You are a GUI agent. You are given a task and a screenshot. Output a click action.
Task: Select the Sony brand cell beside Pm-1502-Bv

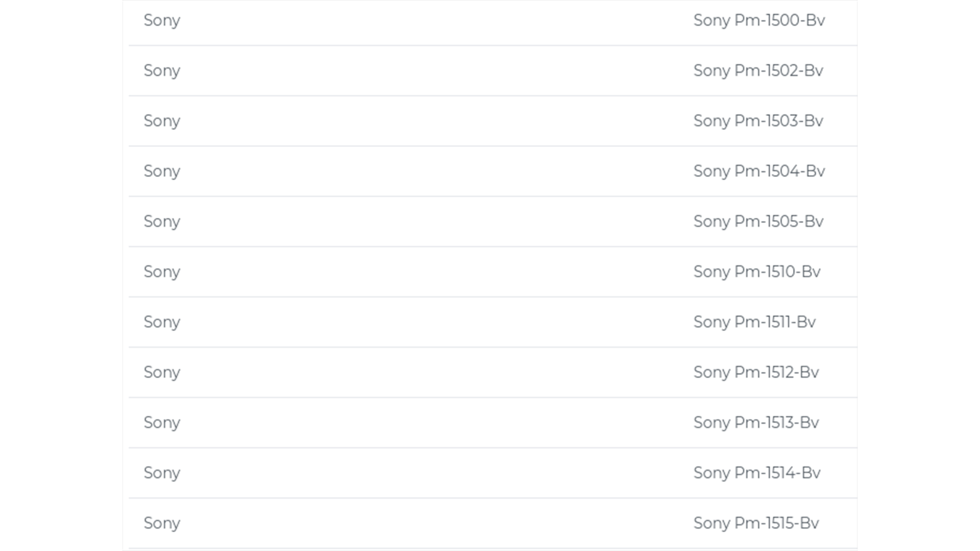tap(162, 70)
